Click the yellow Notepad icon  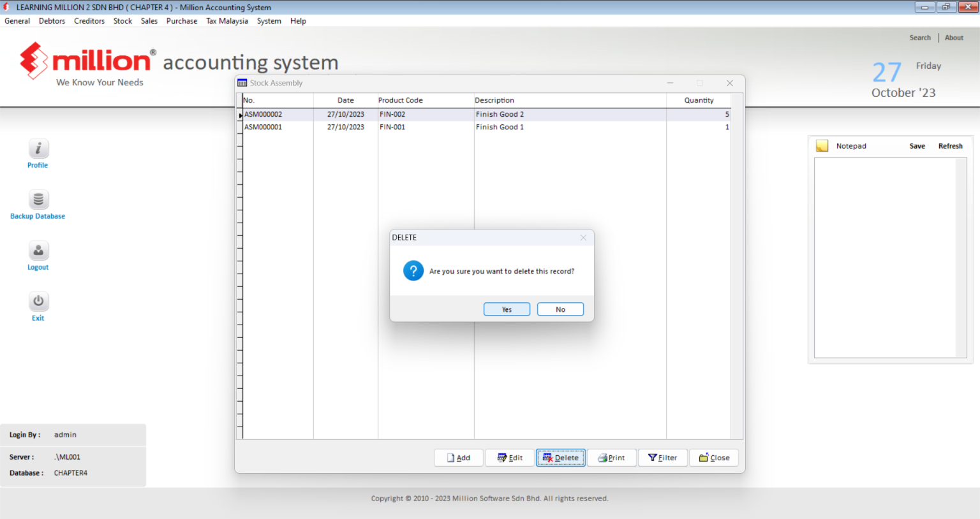click(x=822, y=146)
